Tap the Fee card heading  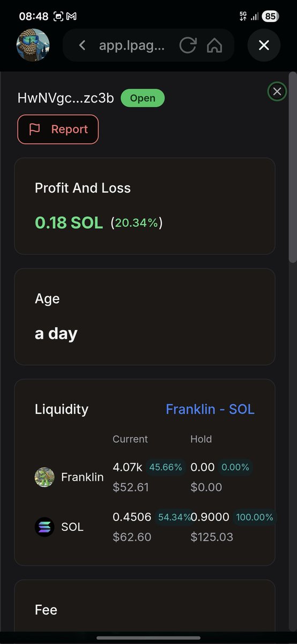[46, 610]
